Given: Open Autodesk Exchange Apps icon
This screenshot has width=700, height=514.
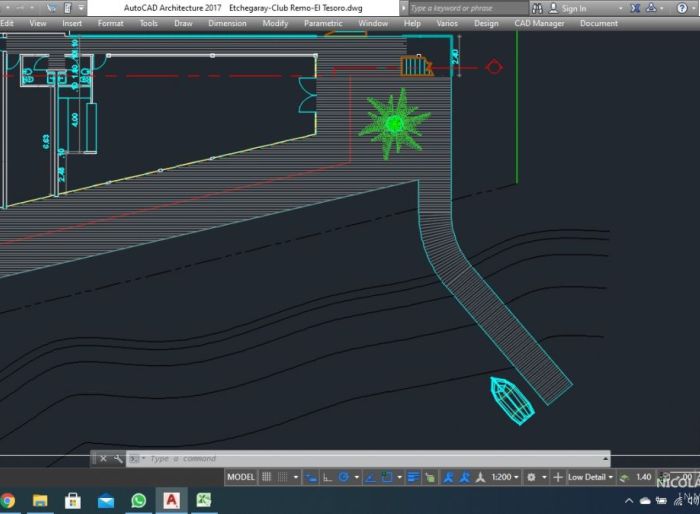Looking at the screenshot, I should coord(635,8).
